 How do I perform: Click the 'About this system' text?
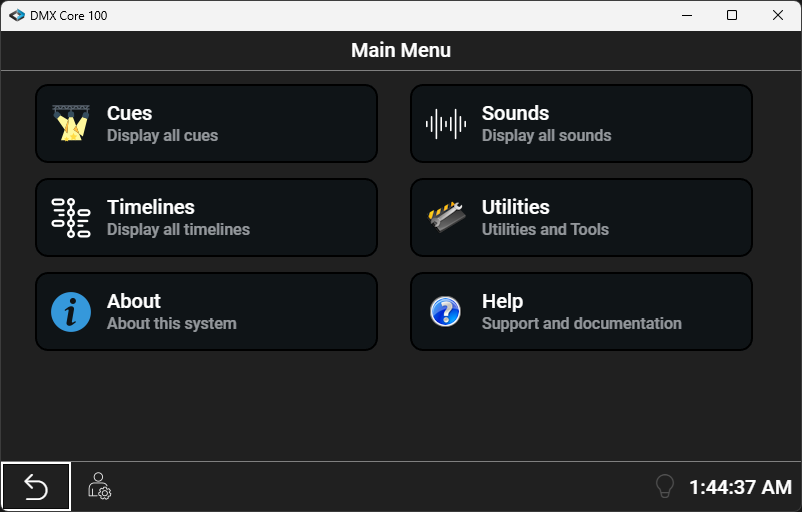point(172,324)
